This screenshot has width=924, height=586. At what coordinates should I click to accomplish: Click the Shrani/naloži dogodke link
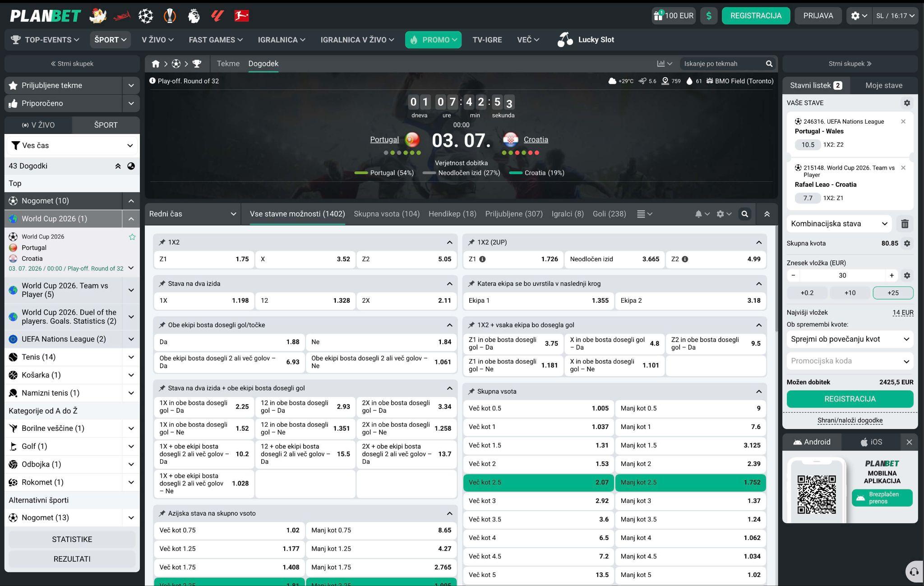pyautogui.click(x=850, y=420)
